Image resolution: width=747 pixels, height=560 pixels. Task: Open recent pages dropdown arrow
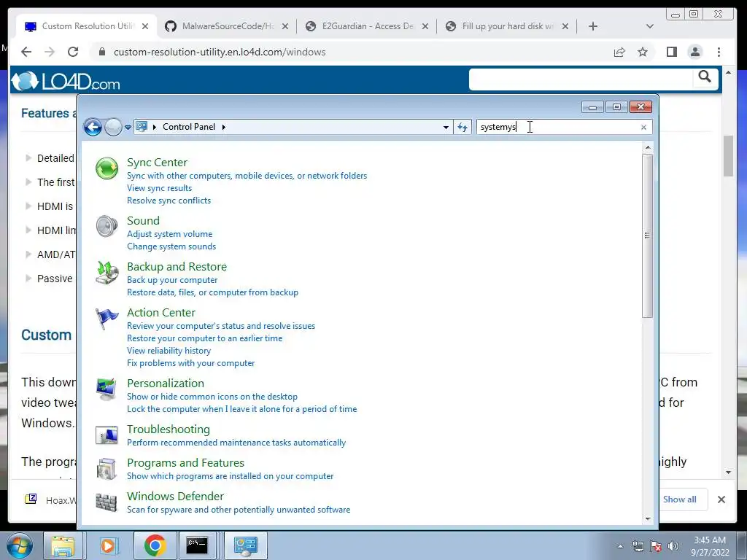128,128
